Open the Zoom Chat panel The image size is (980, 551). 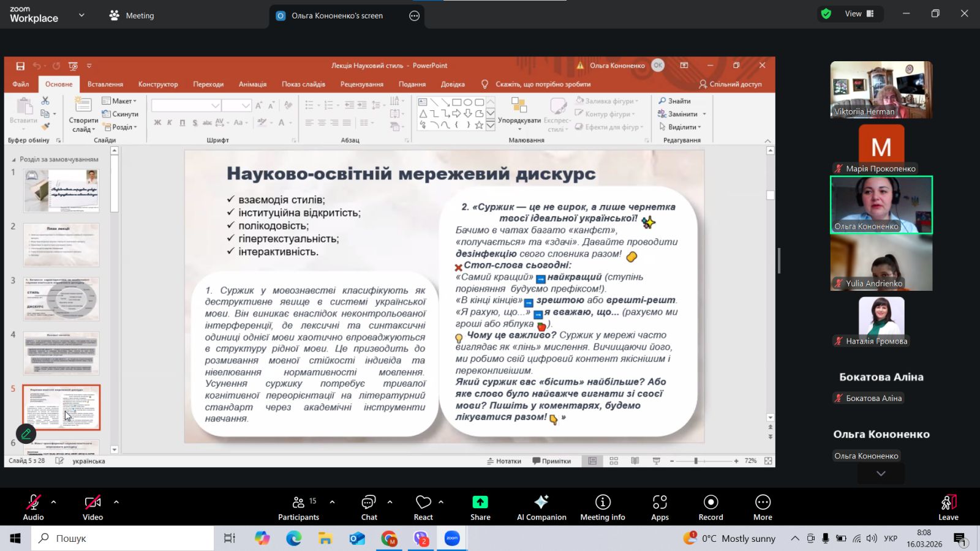[x=369, y=507]
